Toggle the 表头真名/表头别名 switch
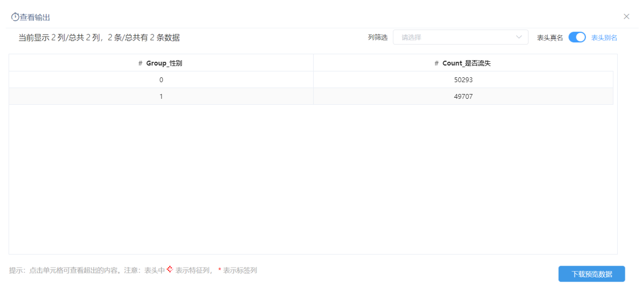 point(577,37)
